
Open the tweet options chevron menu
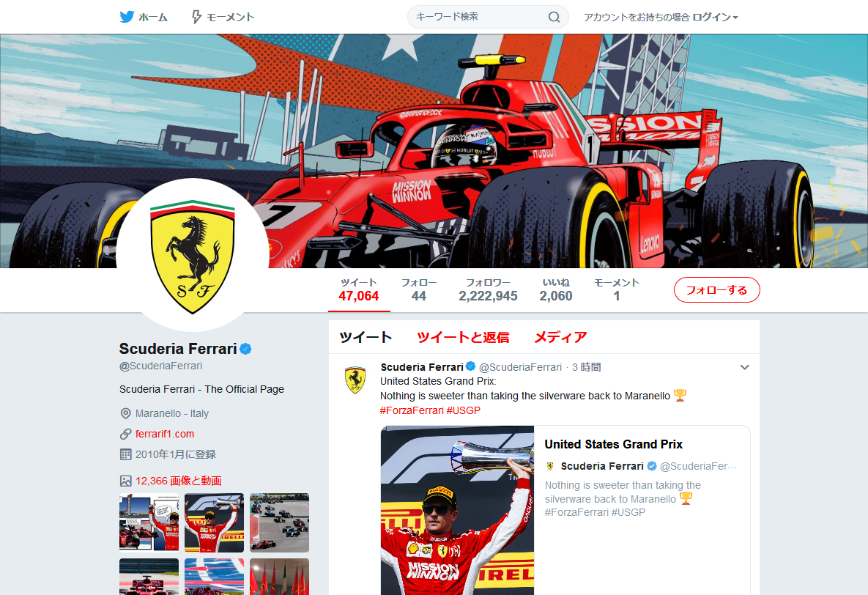click(x=744, y=367)
